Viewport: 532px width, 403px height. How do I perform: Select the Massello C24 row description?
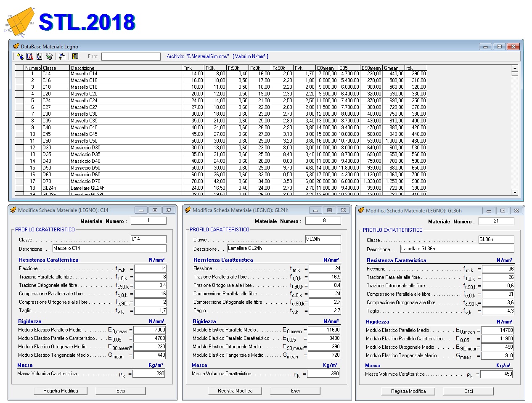coord(126,101)
